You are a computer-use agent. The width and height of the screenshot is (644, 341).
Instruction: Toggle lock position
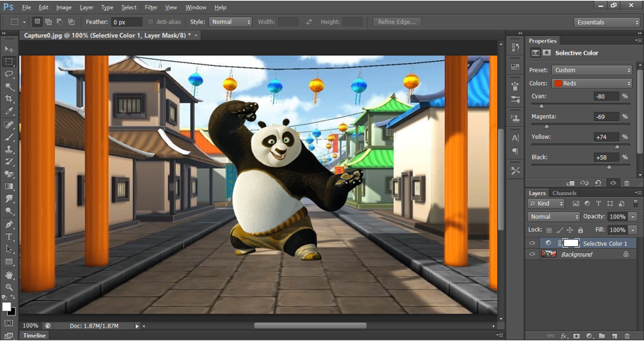[570, 230]
